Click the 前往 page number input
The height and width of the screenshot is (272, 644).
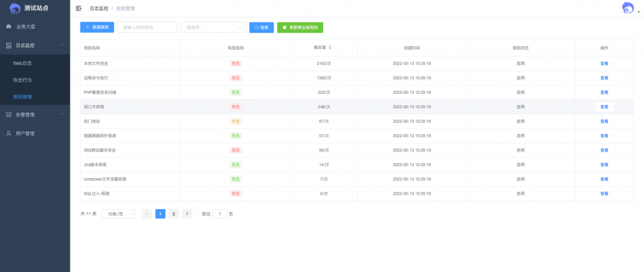219,214
